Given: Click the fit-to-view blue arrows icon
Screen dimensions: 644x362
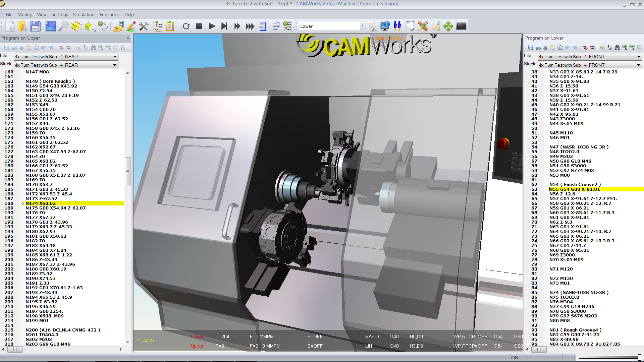Looking at the screenshot, I should pos(51,26).
